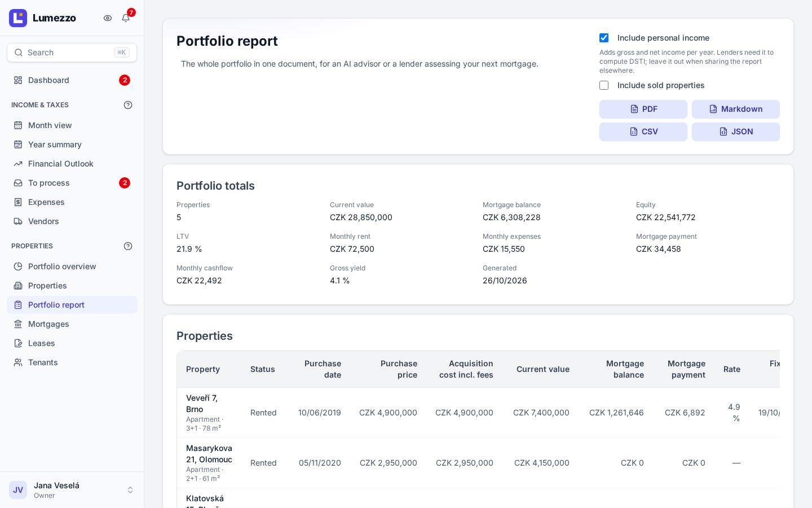
Task: Toggle the eye visibility icon in header
Action: (x=108, y=18)
